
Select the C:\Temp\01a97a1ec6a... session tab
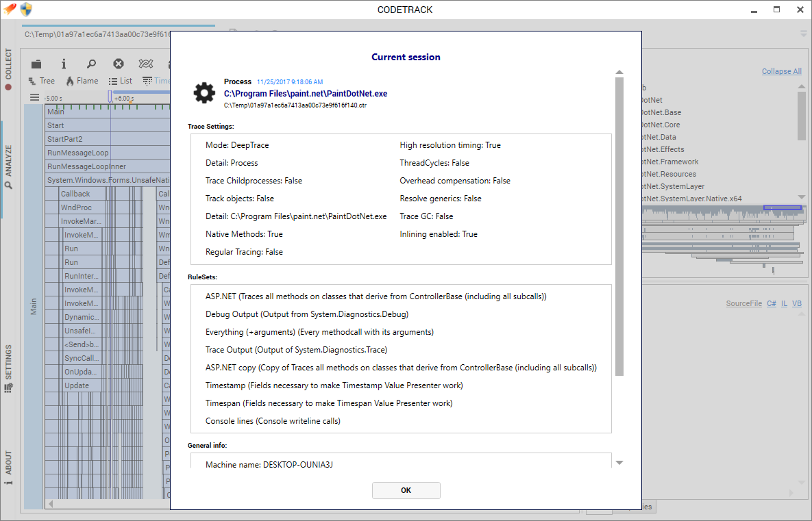coord(97,34)
